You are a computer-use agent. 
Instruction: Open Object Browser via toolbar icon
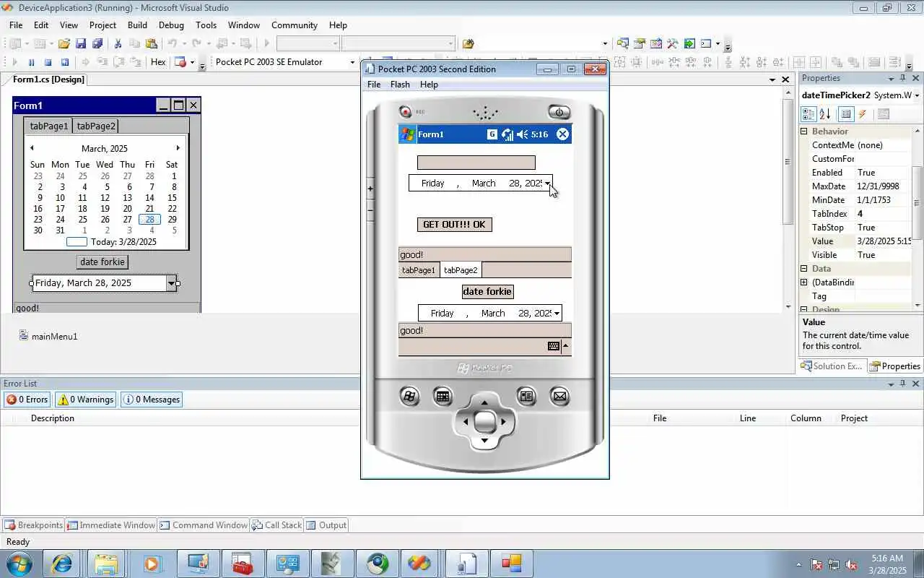coord(656,44)
